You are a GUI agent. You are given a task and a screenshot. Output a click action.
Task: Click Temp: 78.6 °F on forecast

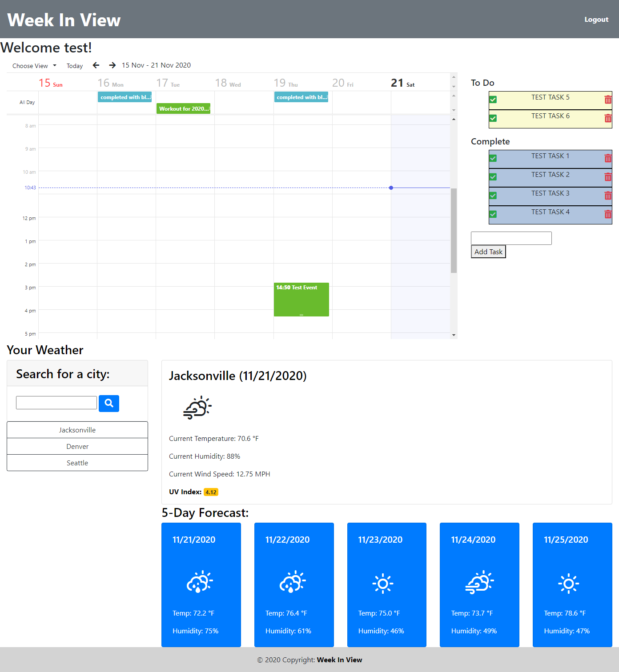[x=565, y=613]
